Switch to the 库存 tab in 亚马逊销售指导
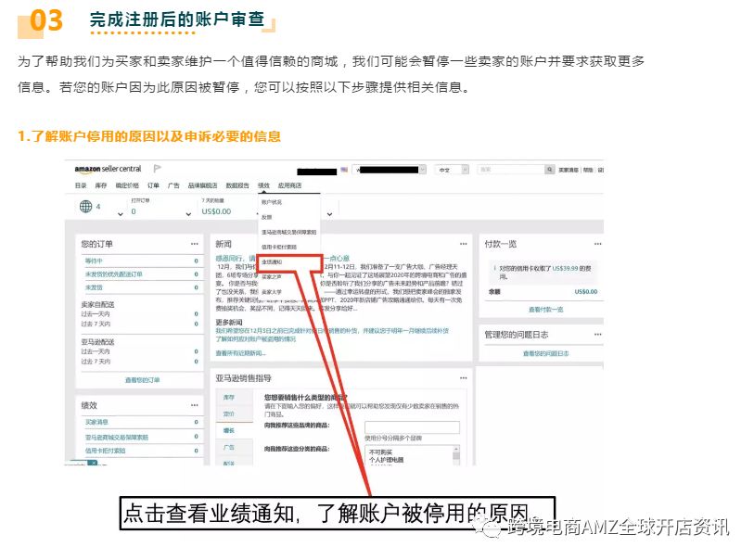 [x=235, y=398]
